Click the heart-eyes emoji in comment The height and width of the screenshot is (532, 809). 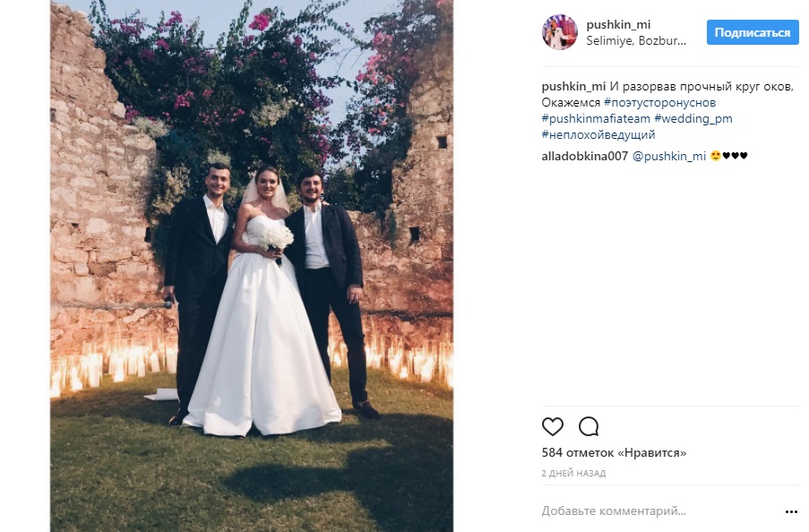tap(715, 156)
